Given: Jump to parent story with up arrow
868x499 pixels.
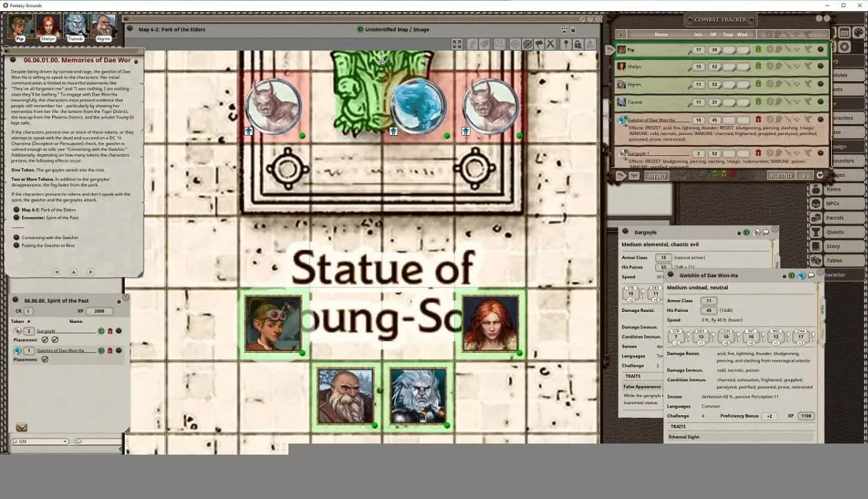Looking at the screenshot, I should pos(73,272).
